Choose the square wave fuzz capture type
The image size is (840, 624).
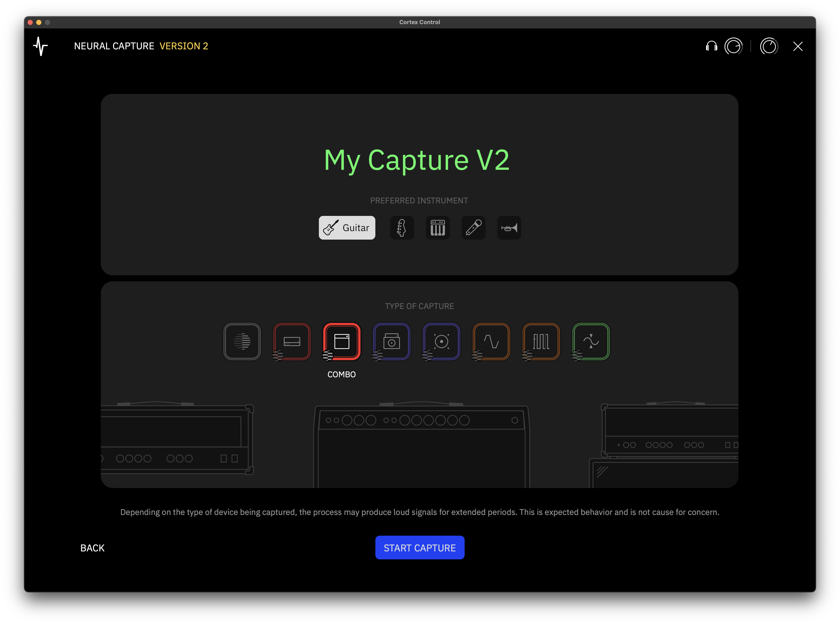pyautogui.click(x=541, y=342)
